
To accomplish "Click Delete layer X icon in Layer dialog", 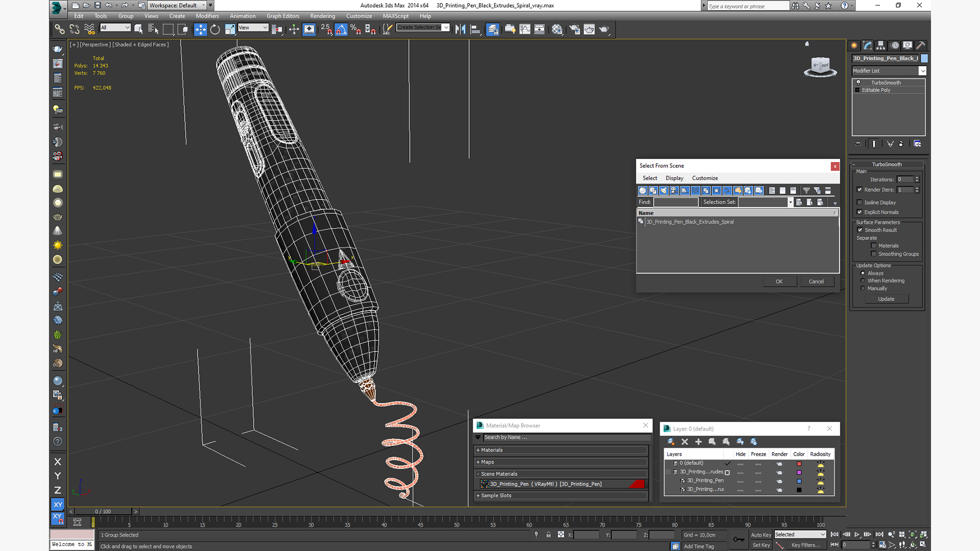I will 684,442.
